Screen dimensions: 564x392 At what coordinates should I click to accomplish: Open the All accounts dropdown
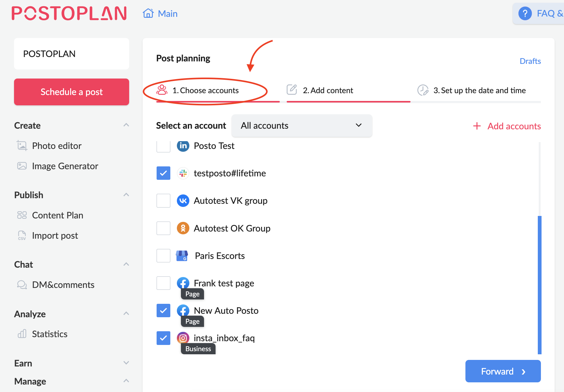(302, 126)
